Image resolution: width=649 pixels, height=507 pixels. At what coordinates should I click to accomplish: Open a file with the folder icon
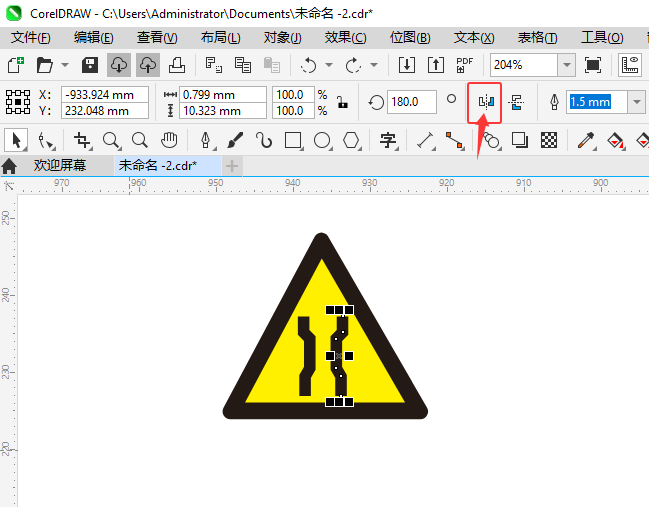click(x=44, y=65)
